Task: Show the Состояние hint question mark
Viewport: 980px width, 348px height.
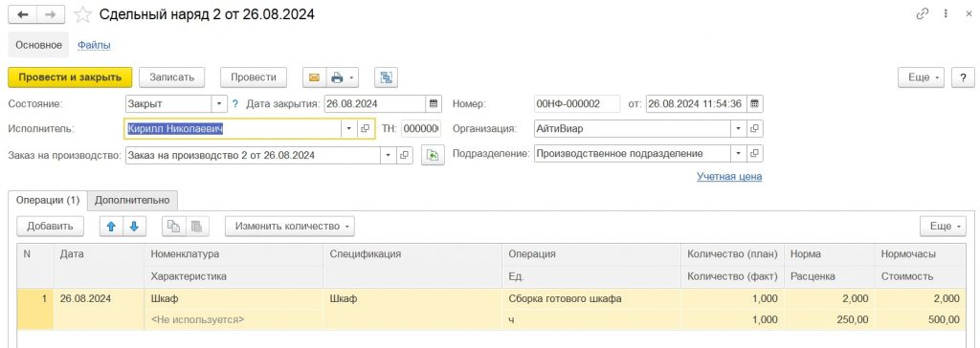Action: coord(235,103)
